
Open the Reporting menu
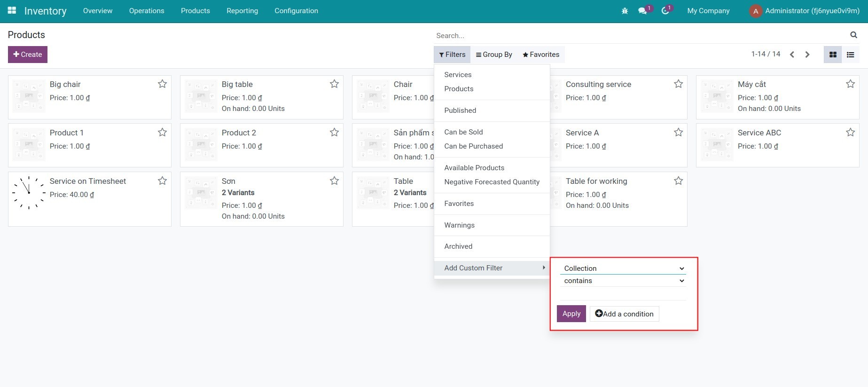coord(242,11)
